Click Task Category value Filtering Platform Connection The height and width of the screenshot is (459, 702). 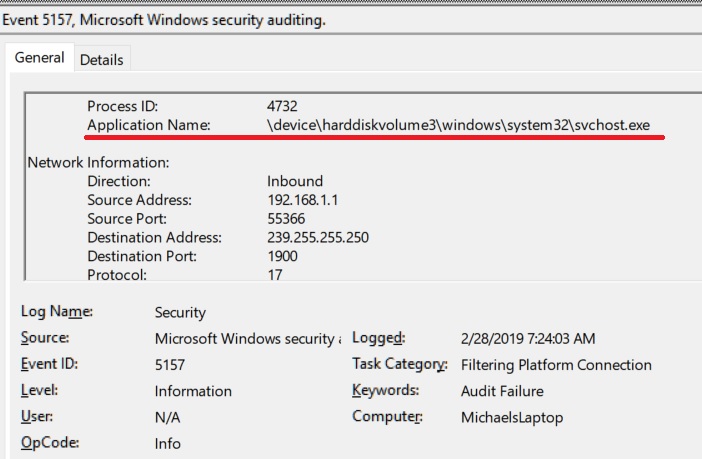tap(556, 365)
